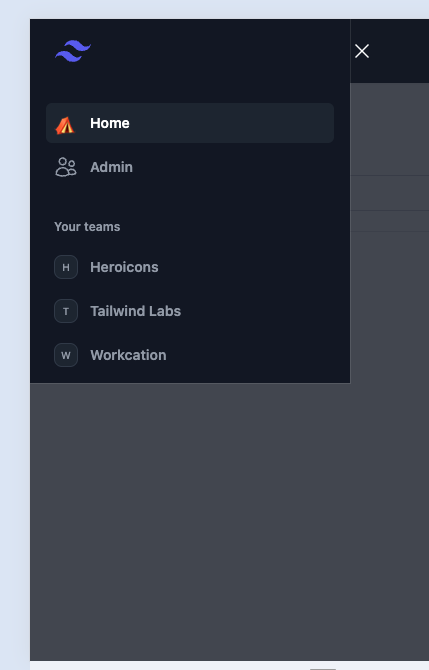Image resolution: width=429 pixels, height=670 pixels.
Task: Select the Admin users icon
Action: click(66, 167)
